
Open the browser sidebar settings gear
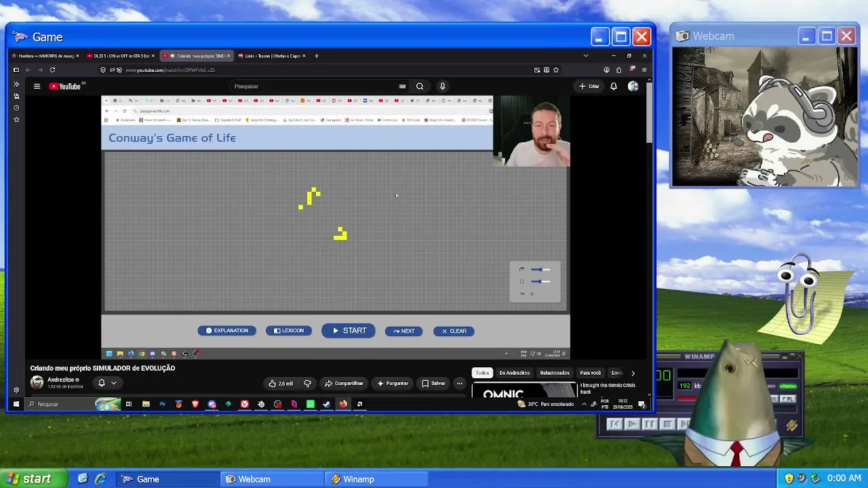(x=16, y=390)
